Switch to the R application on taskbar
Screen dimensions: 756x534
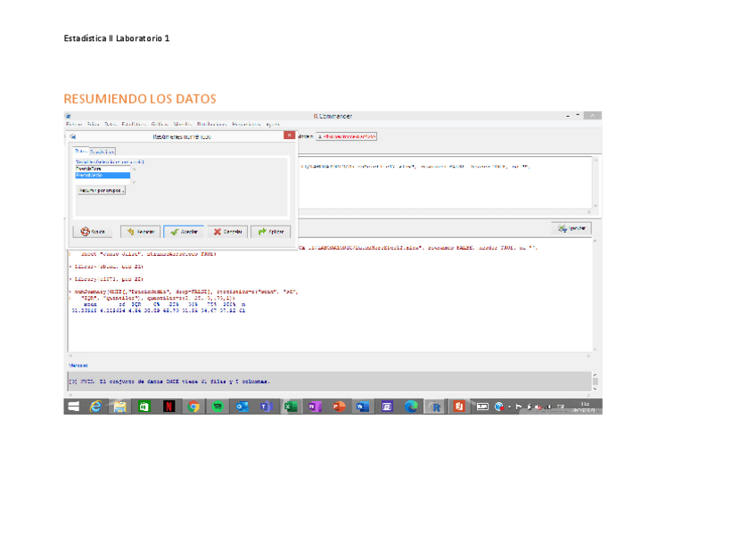click(x=435, y=407)
